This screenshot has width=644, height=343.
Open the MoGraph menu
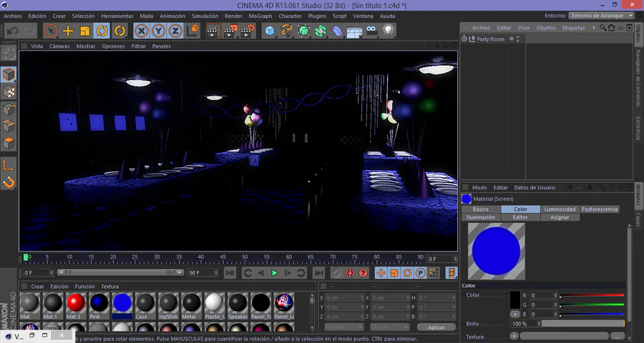[260, 16]
